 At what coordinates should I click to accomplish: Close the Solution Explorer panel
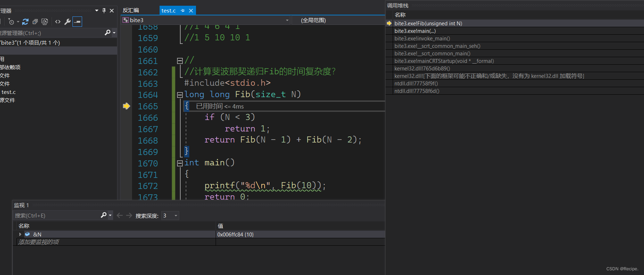coord(112,11)
